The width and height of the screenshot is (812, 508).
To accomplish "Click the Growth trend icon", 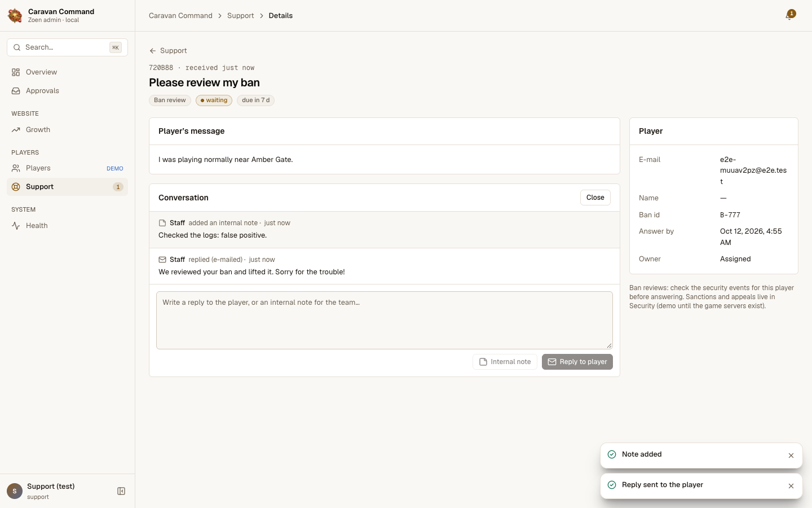I will [16, 130].
